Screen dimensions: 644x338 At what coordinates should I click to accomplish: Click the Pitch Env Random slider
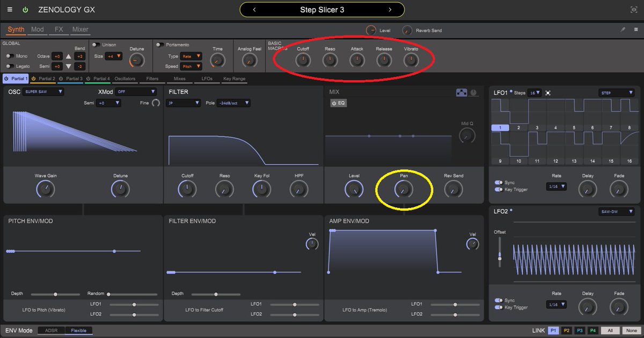[133, 294]
